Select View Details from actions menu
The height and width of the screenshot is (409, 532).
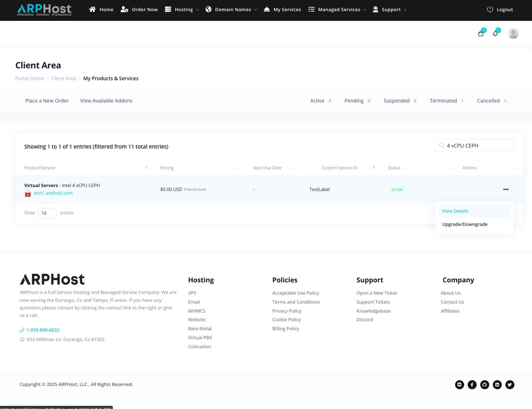455,211
